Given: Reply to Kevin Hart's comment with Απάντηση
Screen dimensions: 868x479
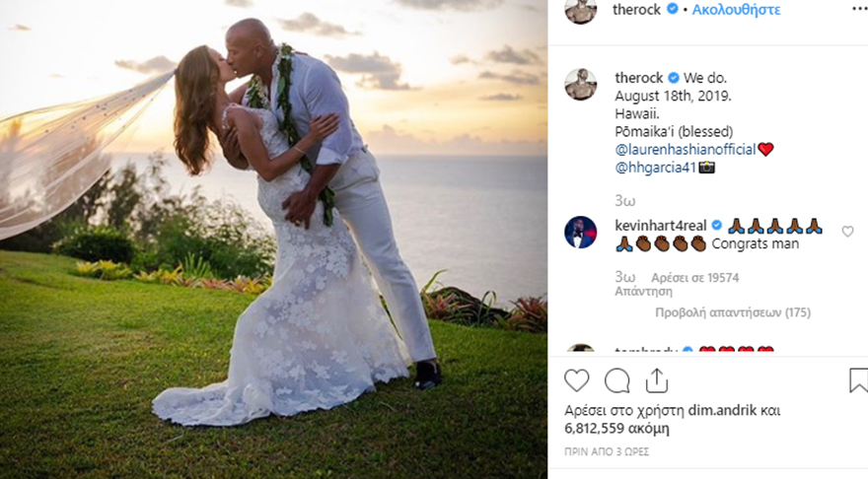Looking at the screenshot, I should pyautogui.click(x=643, y=291).
